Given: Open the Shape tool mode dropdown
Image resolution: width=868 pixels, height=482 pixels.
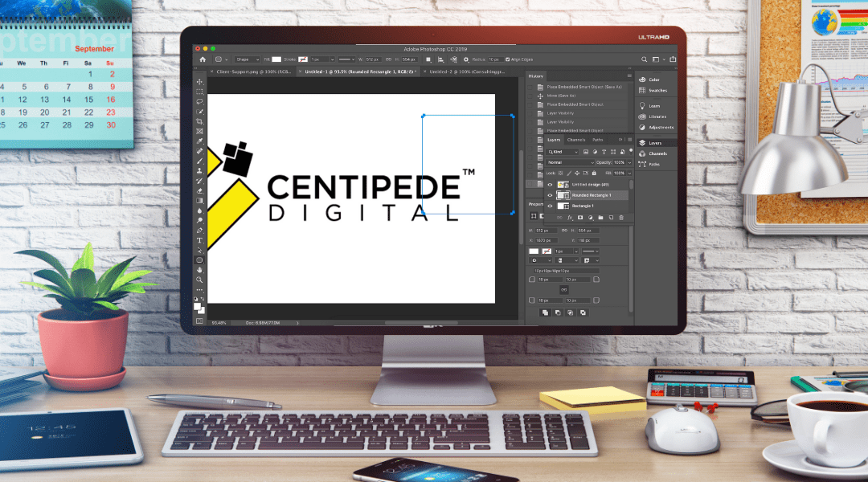Looking at the screenshot, I should click(x=248, y=59).
